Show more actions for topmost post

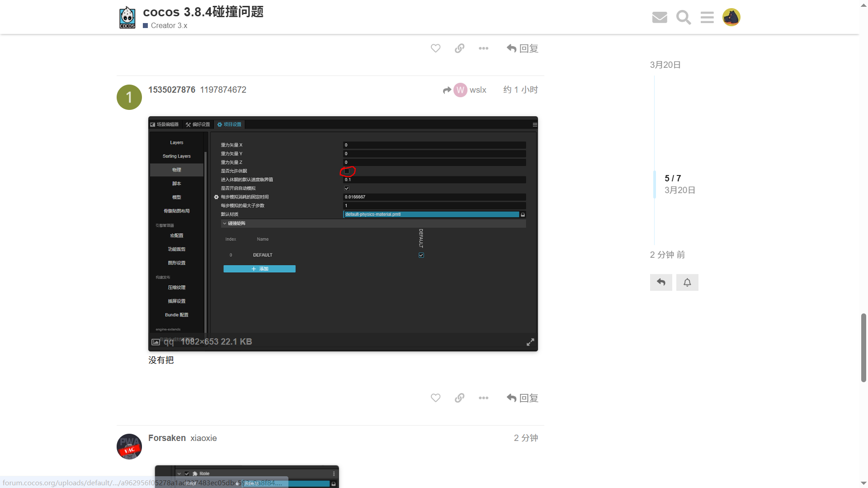click(x=483, y=48)
